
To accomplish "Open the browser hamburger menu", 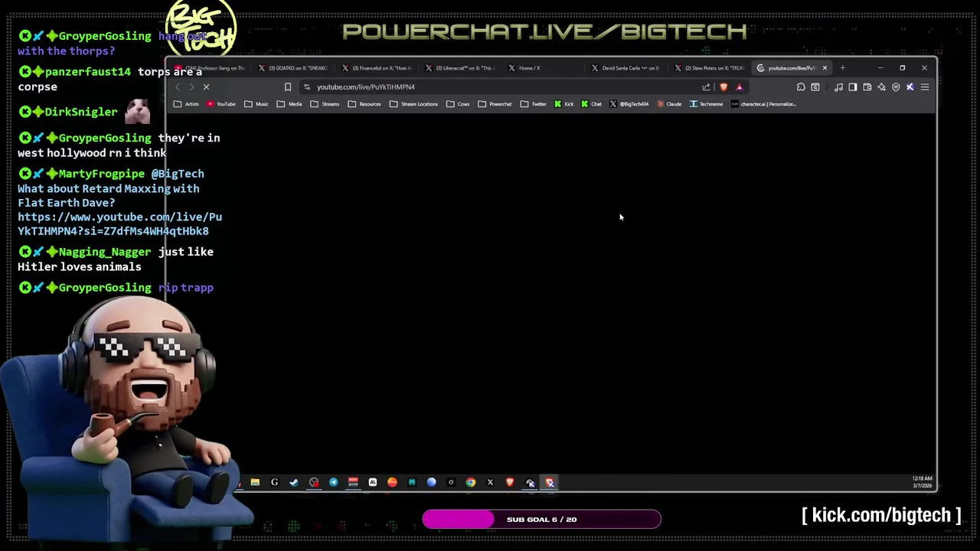I will [925, 87].
